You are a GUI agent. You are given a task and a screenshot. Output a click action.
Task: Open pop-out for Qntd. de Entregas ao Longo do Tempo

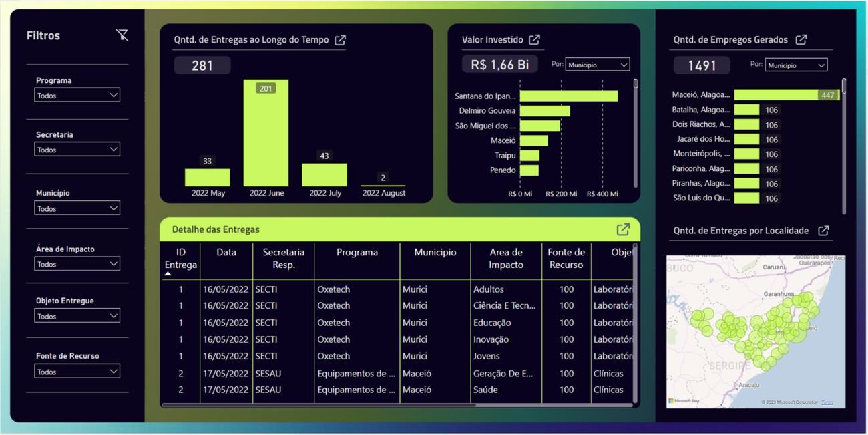pyautogui.click(x=340, y=40)
